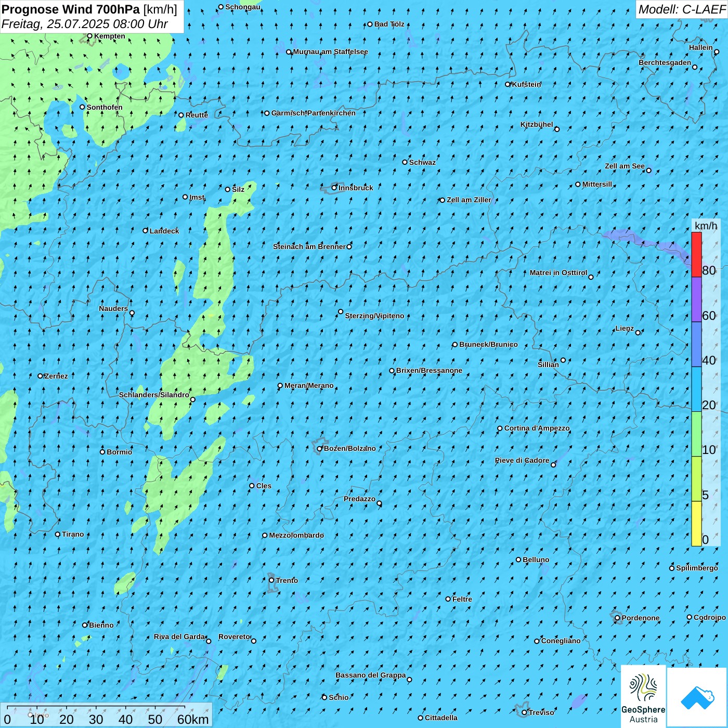Select the Sonthofen label
The height and width of the screenshot is (728, 728).
point(105,107)
